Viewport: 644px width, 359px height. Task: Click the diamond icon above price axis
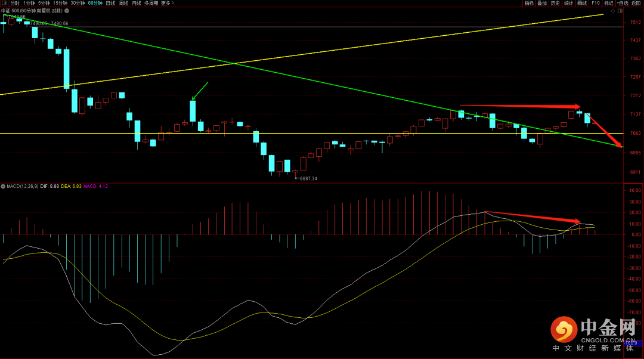click(x=613, y=11)
